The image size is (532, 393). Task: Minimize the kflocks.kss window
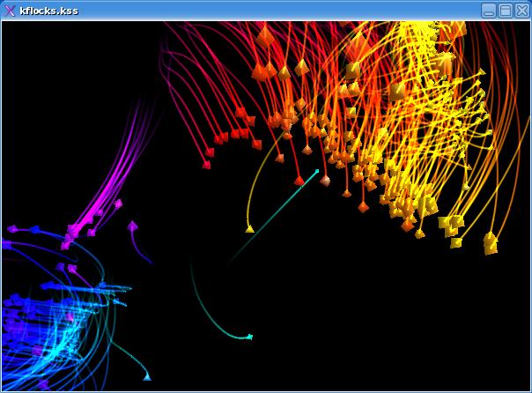pyautogui.click(x=489, y=11)
